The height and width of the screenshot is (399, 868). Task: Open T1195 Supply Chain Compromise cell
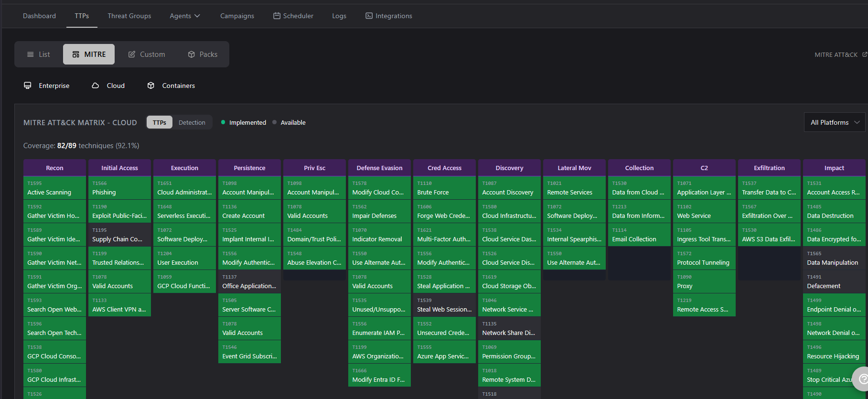[119, 235]
